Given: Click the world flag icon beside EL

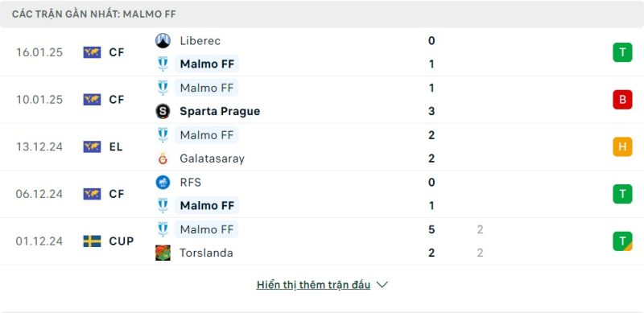Looking at the screenshot, I should [92, 146].
